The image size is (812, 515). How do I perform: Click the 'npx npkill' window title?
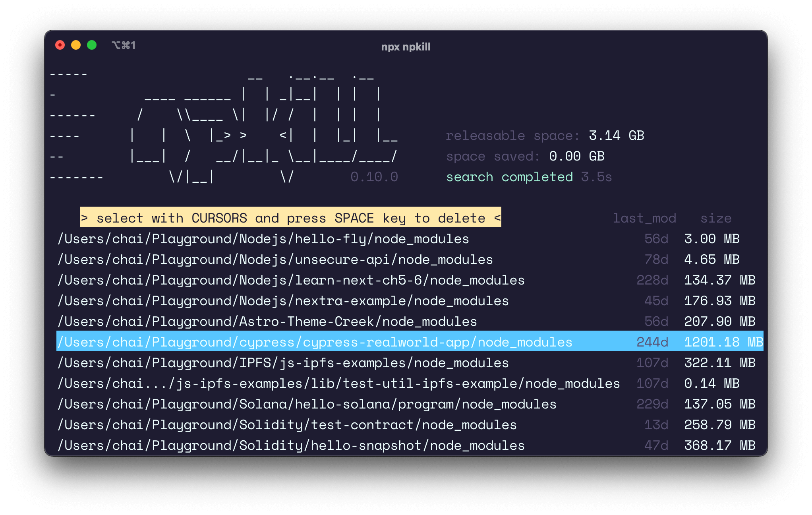click(x=406, y=47)
